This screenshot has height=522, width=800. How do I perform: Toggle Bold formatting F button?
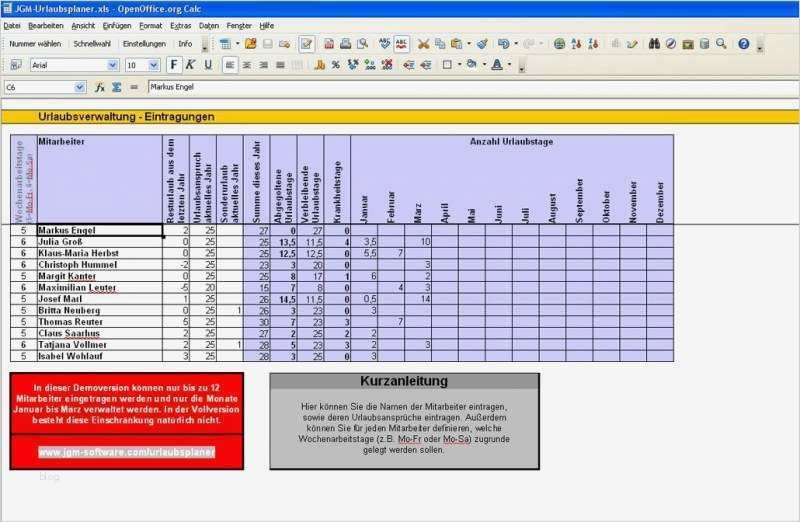tap(174, 65)
